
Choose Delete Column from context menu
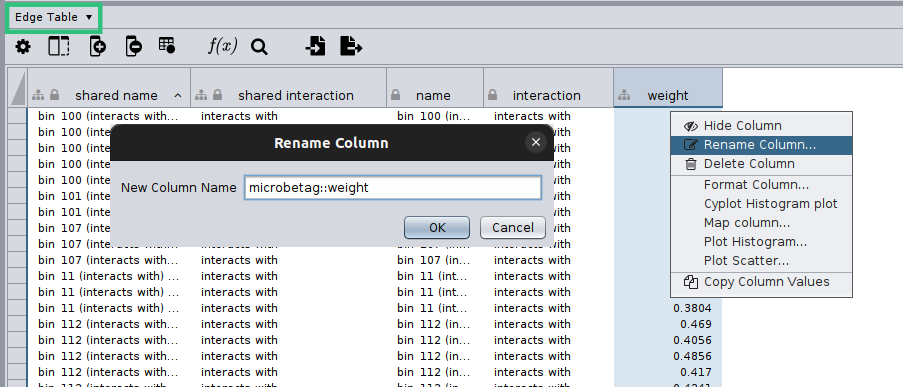(x=761, y=164)
